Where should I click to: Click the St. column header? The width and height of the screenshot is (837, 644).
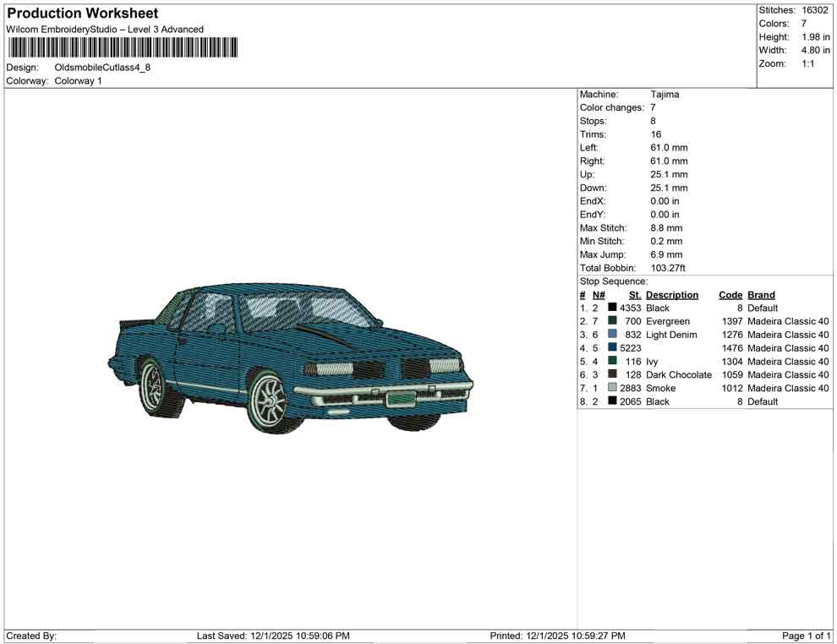pyautogui.click(x=635, y=295)
